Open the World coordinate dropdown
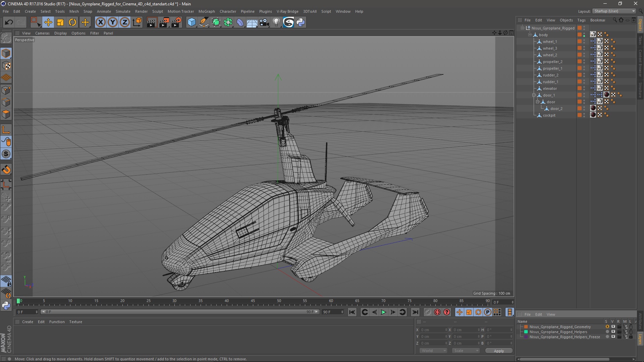This screenshot has width=644, height=362. 433,351
